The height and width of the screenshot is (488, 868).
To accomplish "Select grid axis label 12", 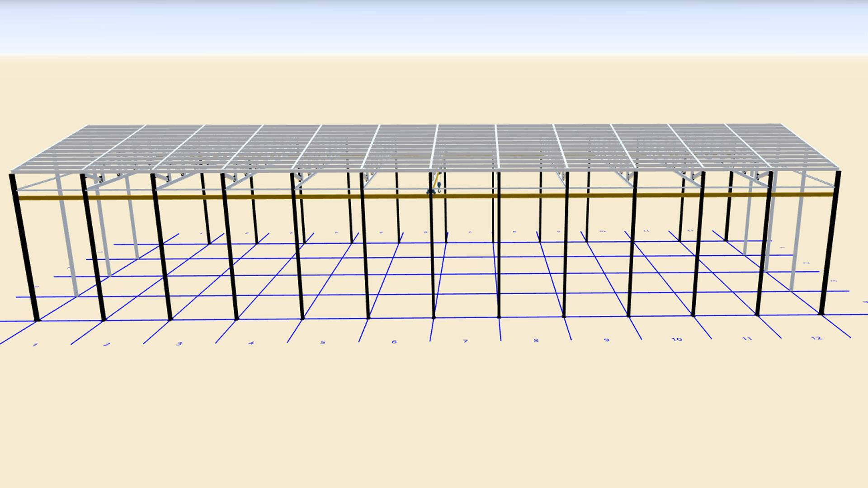I will point(816,338).
